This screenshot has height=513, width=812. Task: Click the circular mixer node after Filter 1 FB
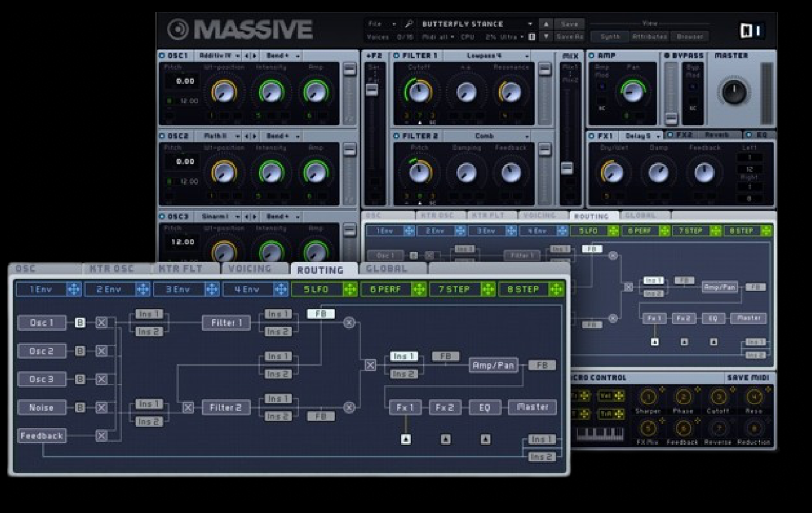[349, 323]
